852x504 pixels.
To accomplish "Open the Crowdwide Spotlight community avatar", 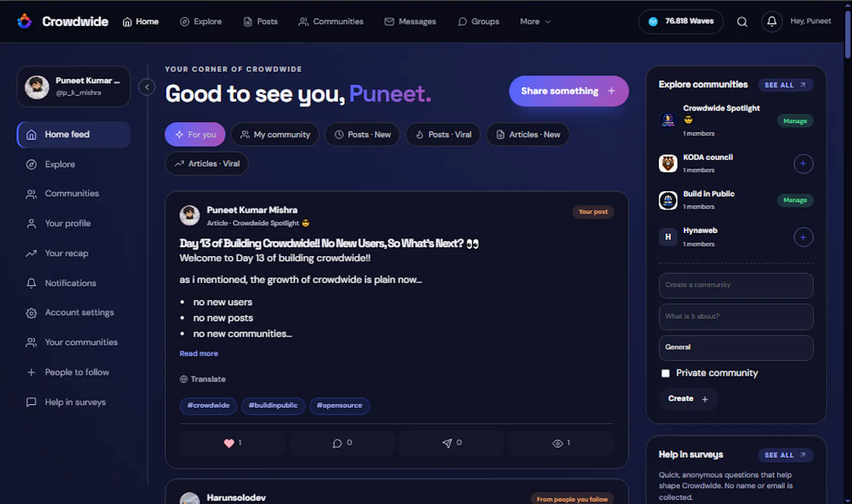I will [668, 120].
